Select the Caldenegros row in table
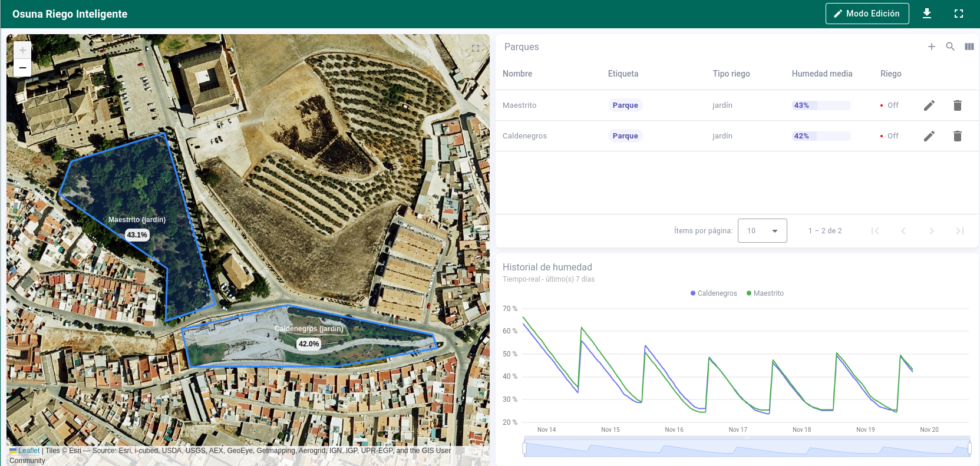Screen dimensions: 980x466 click(x=524, y=136)
